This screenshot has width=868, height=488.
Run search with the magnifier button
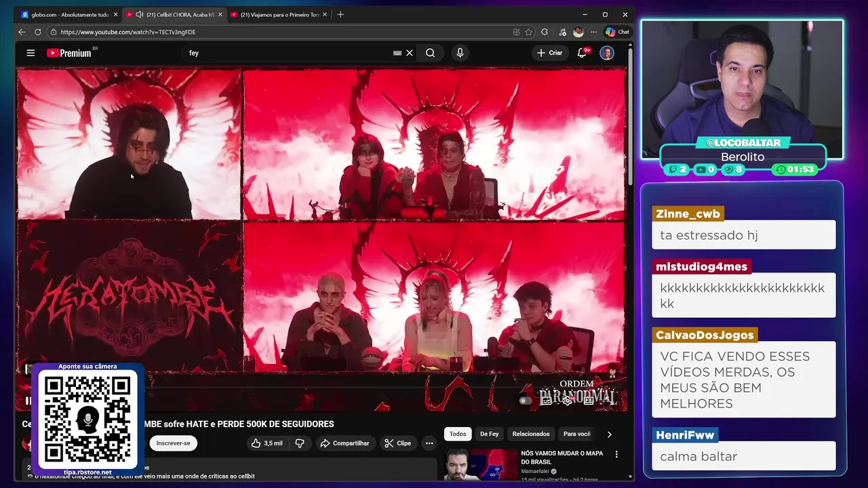coord(430,53)
